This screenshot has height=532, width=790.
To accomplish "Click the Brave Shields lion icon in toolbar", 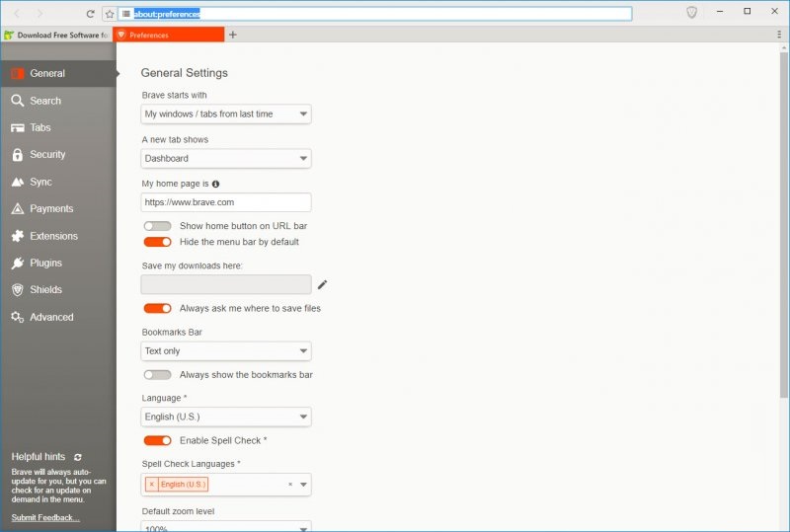I will point(692,13).
